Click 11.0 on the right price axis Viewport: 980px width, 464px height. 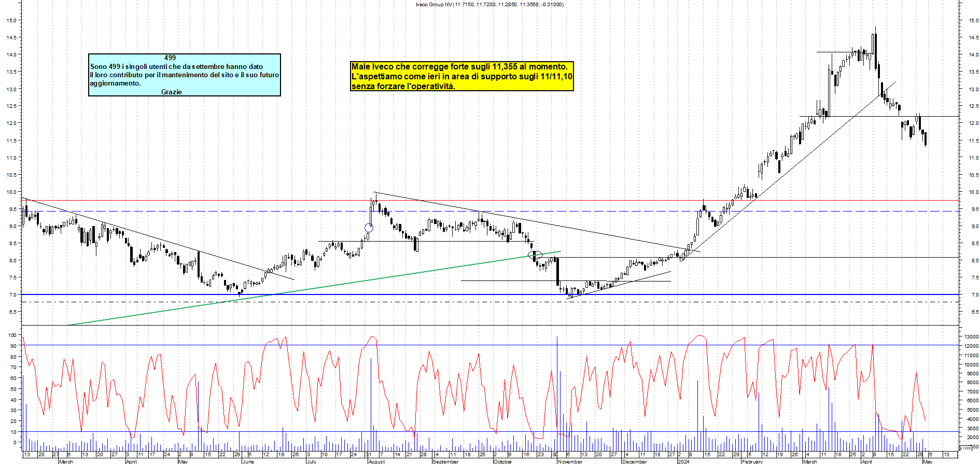(973, 158)
